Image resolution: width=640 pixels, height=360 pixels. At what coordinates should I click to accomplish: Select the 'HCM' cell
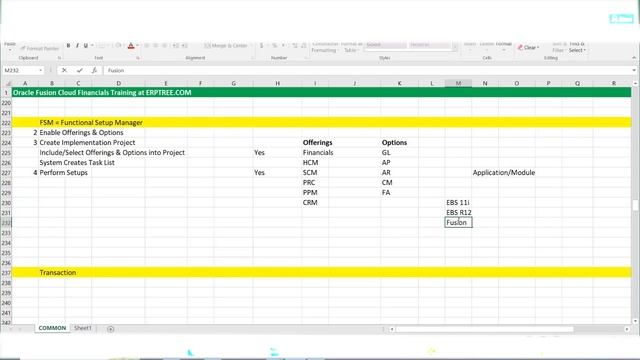coord(310,162)
